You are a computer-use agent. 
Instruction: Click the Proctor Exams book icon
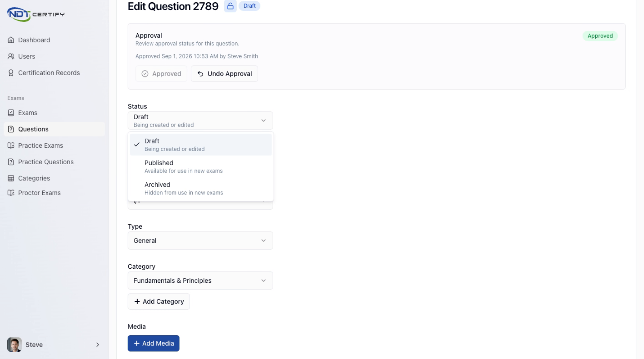[11, 193]
